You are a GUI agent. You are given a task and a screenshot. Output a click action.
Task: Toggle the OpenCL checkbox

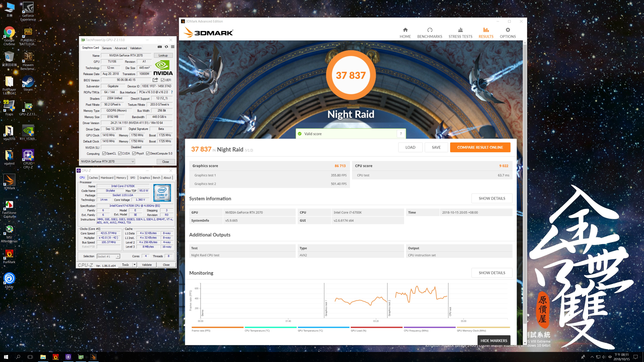tap(104, 153)
